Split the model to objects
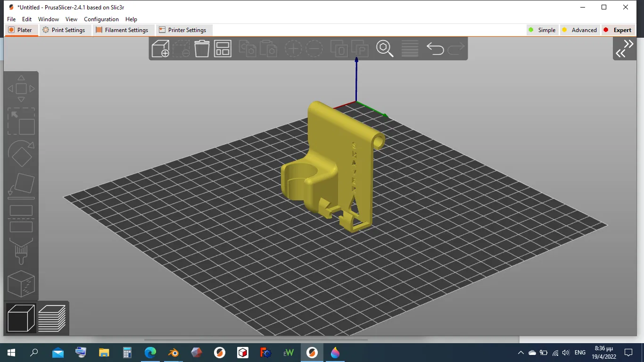644x362 pixels. (x=339, y=49)
